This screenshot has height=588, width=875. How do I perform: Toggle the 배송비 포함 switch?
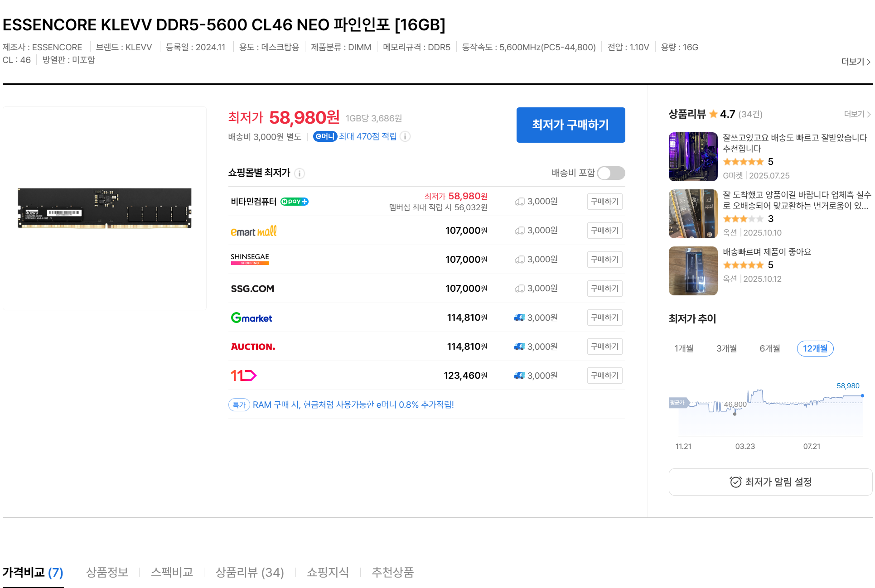(611, 173)
